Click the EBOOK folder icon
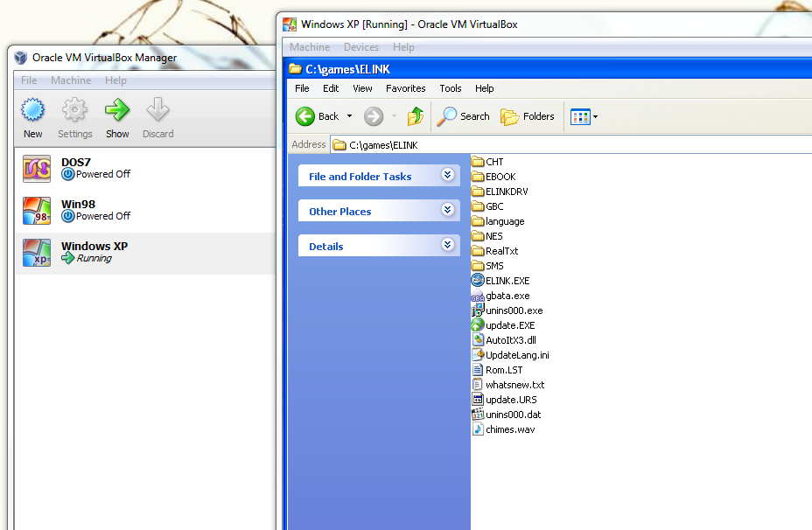 [x=478, y=177]
